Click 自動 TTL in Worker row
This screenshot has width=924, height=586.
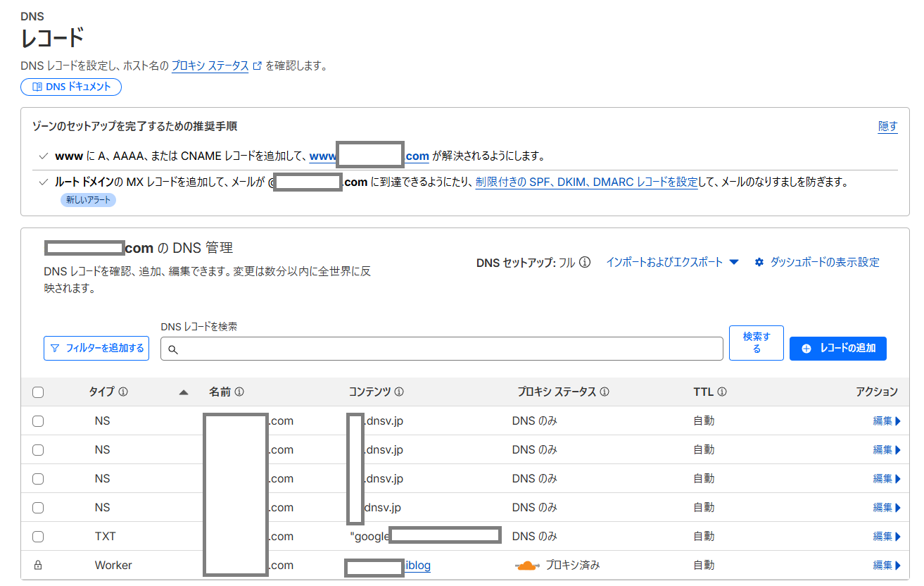coord(704,566)
